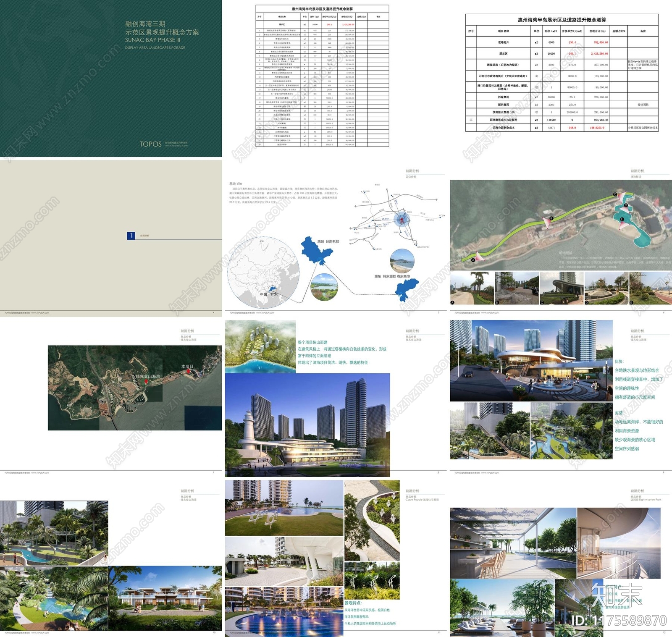Open the pergola terrace with bar stools photo
Screen dimensions: 672x637
coord(513,543)
